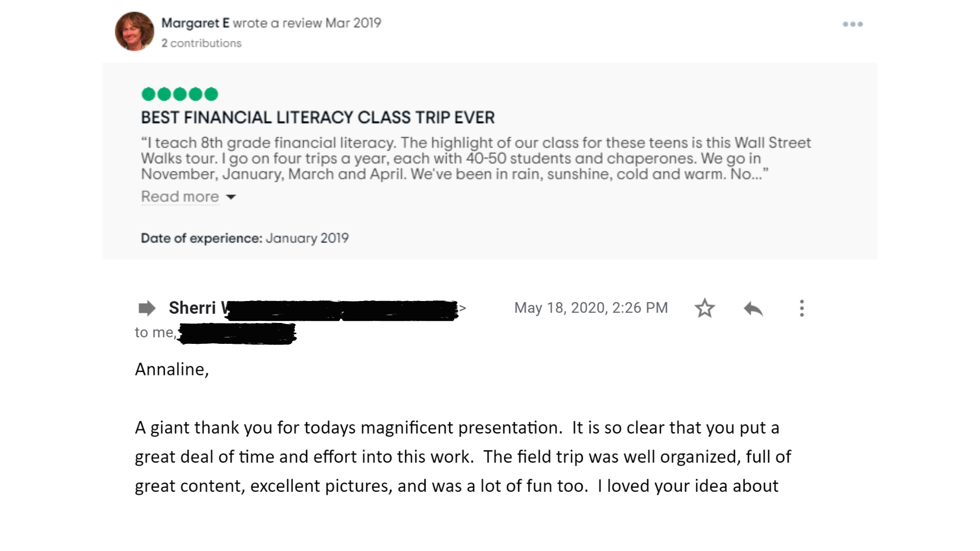Click the blacked-out sender email address
980x551 pixels.
(x=342, y=310)
